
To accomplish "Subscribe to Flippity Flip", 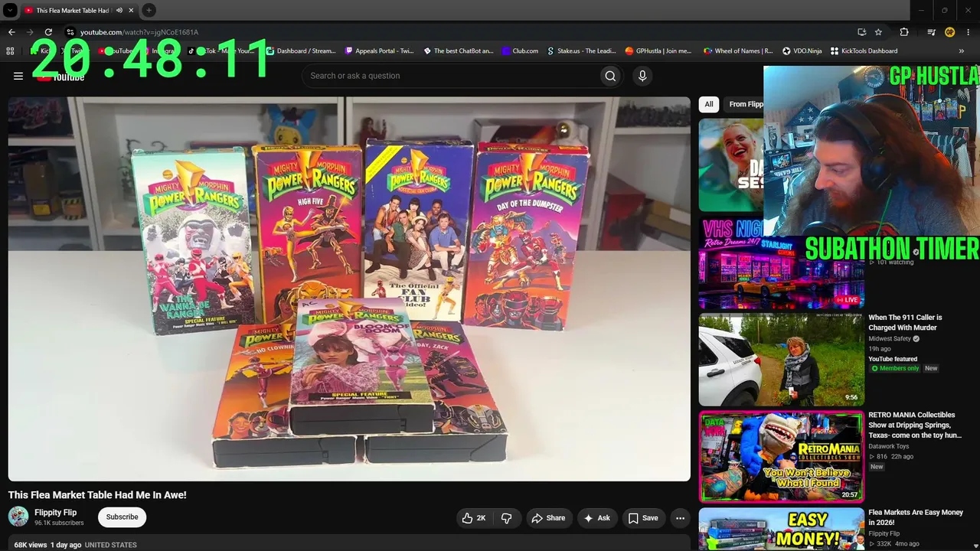I will point(122,517).
